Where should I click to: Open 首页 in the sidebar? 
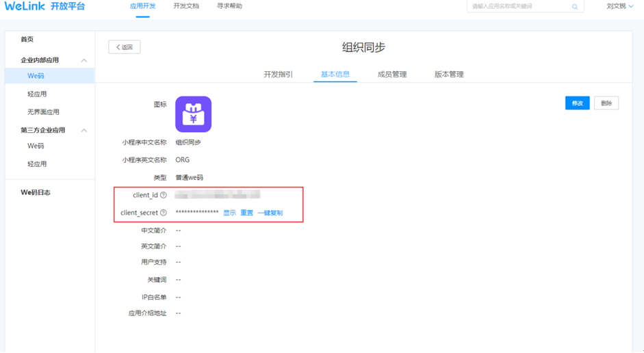point(27,40)
